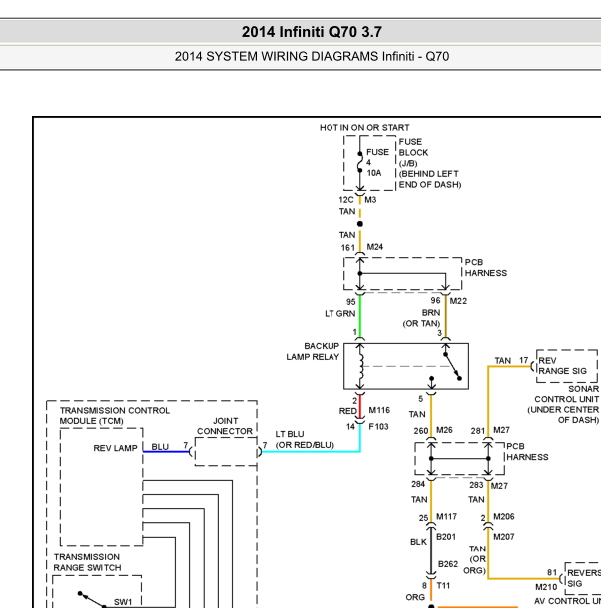
Task: Select the "ORG" wire label below T11
Action: point(415,598)
